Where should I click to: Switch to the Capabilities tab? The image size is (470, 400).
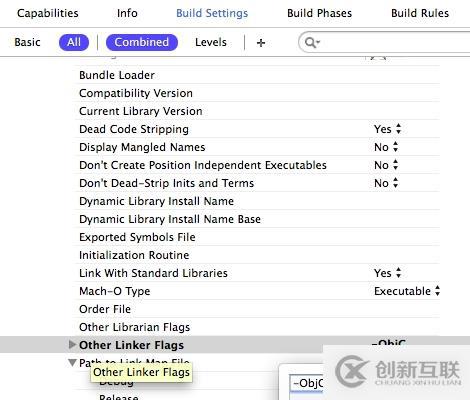[48, 13]
